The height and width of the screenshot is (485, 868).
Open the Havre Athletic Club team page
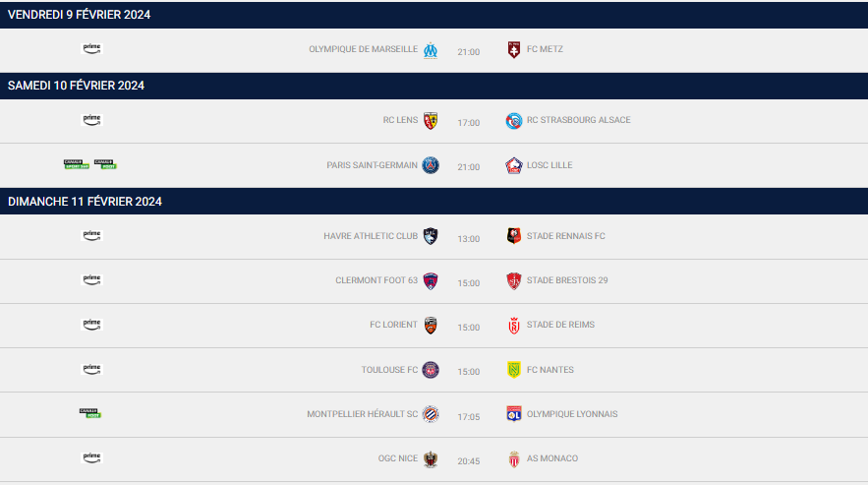(x=371, y=236)
